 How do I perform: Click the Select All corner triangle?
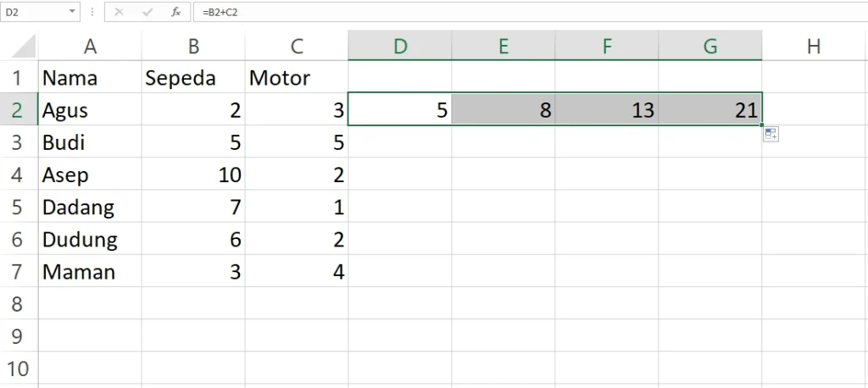coord(24,47)
